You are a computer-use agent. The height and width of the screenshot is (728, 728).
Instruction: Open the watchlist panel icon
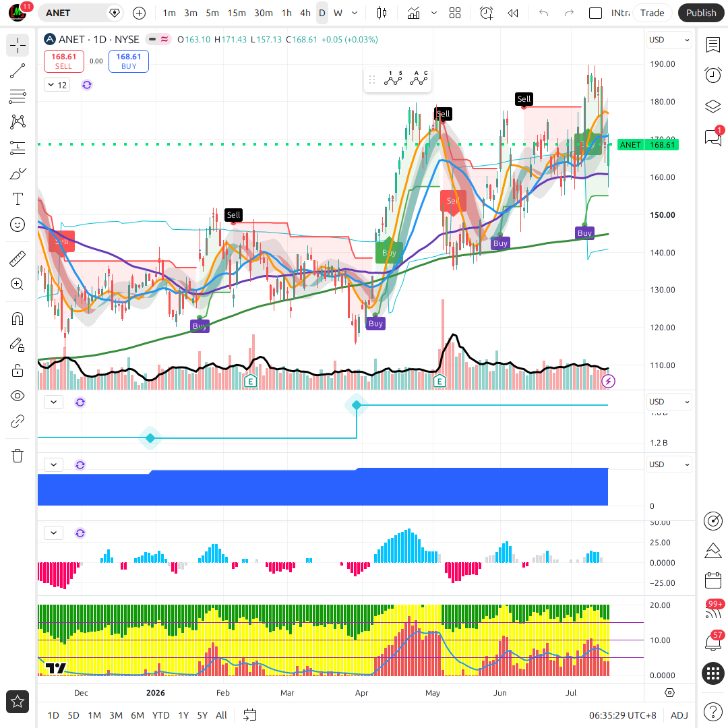712,45
